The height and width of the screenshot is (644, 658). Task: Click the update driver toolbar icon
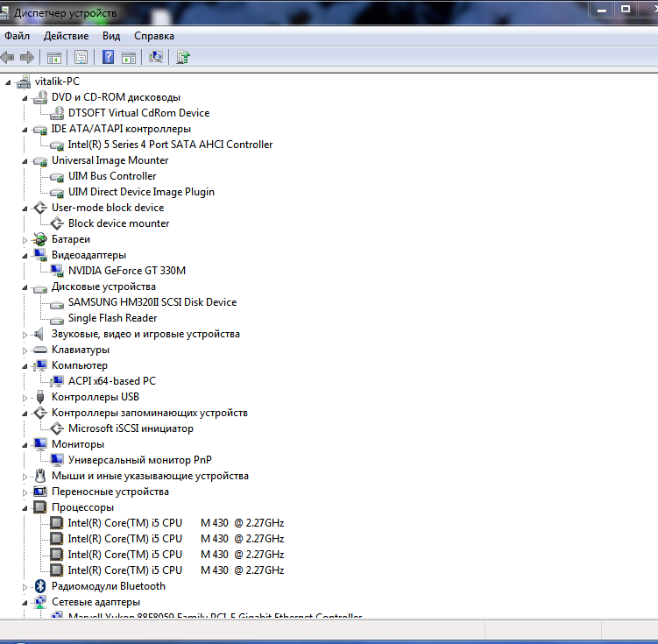[x=183, y=57]
